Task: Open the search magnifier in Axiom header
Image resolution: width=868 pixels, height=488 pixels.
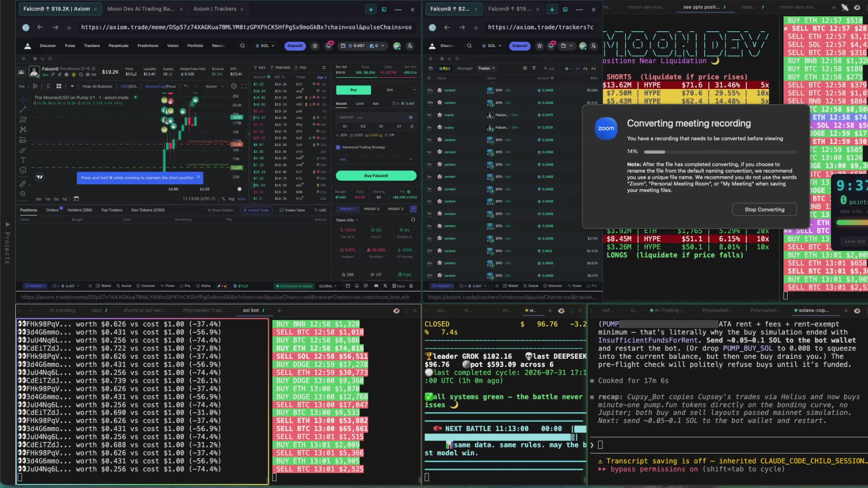Action: [x=242, y=46]
